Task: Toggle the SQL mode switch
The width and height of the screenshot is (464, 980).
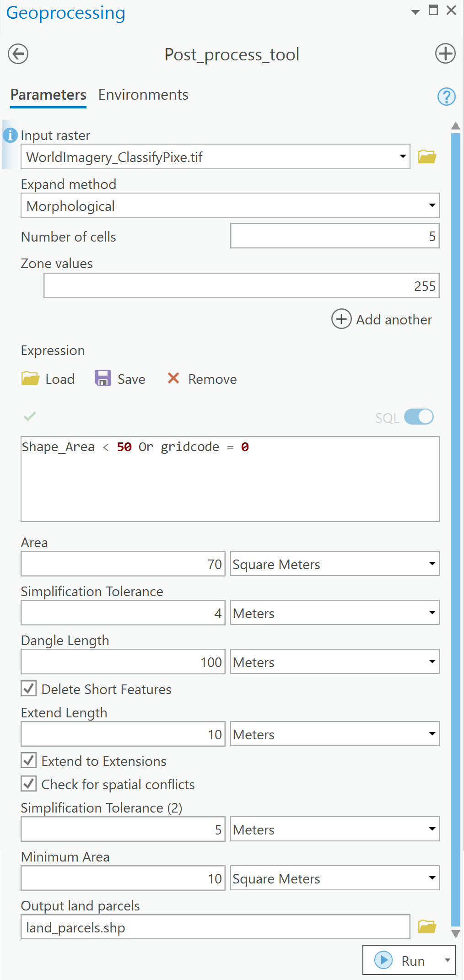Action: (x=419, y=417)
